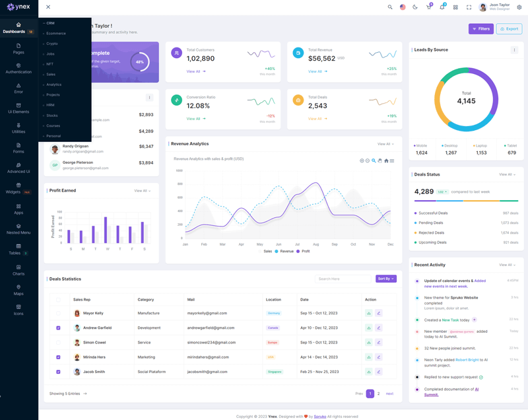The image size is (528, 420).
Task: Expand View All in Deals Status
Action: pyautogui.click(x=507, y=174)
